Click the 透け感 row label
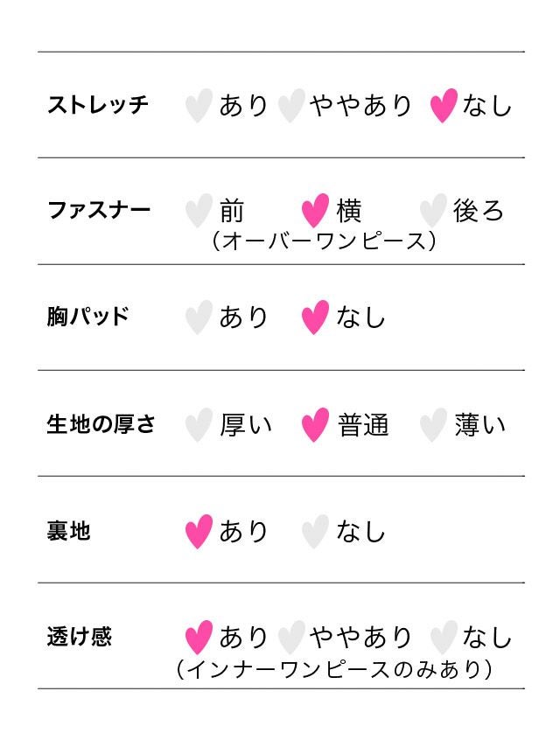The image size is (560, 747). click(x=80, y=636)
